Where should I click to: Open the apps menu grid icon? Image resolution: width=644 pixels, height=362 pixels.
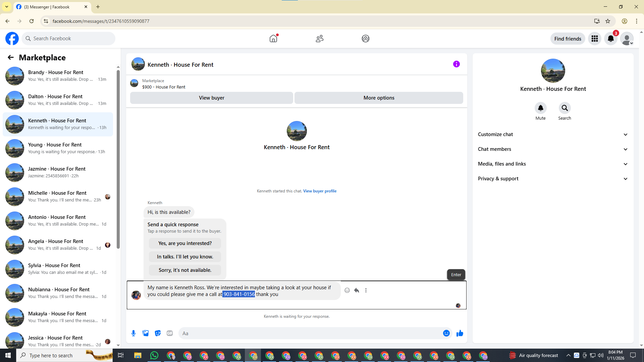point(595,39)
